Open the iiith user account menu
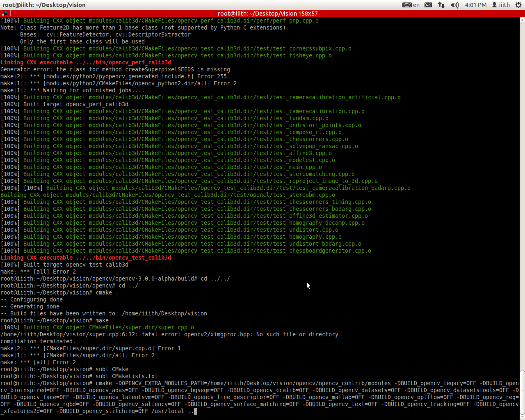Viewport: 525px width, 420px height. (500, 5)
